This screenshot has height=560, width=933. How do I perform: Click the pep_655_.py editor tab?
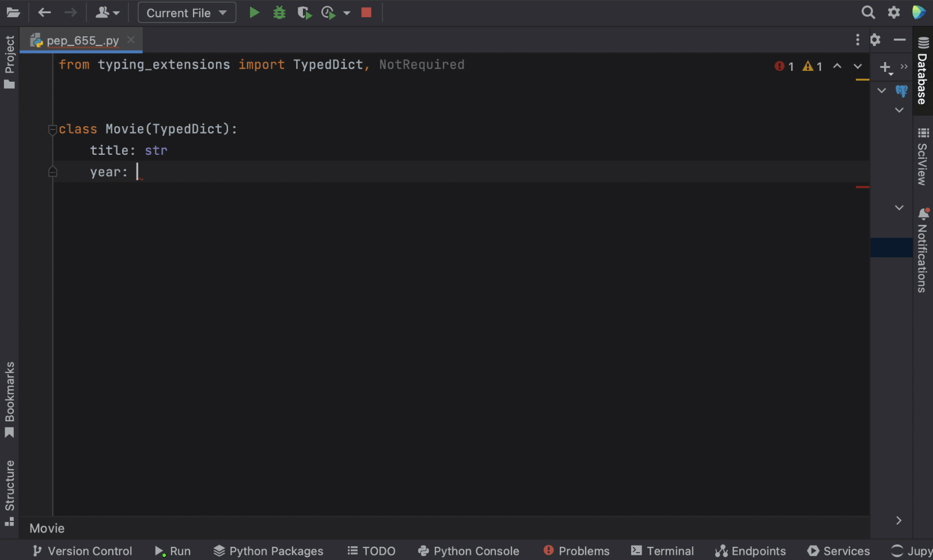pyautogui.click(x=81, y=40)
